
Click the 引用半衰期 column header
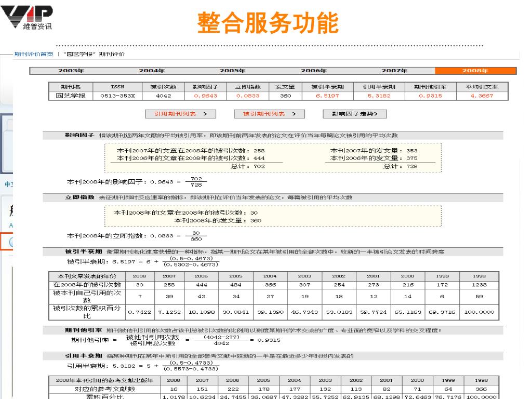379,87
